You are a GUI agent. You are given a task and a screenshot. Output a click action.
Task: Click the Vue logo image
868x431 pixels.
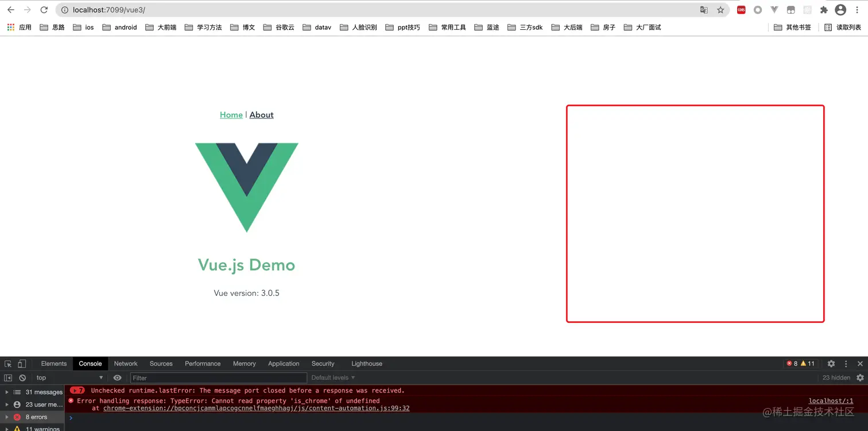coord(247,187)
